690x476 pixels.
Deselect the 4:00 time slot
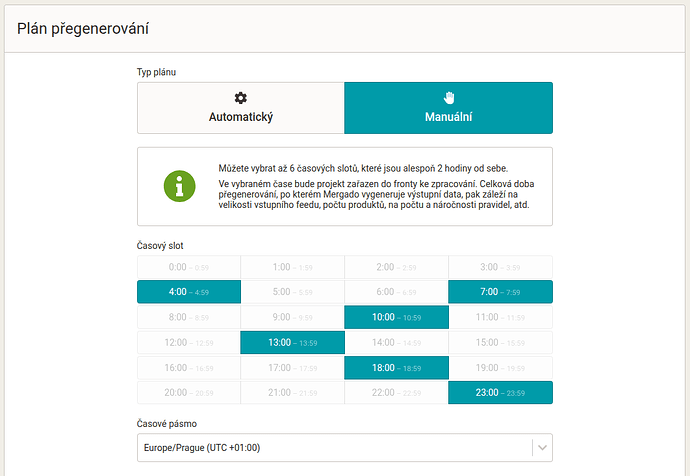tap(189, 292)
